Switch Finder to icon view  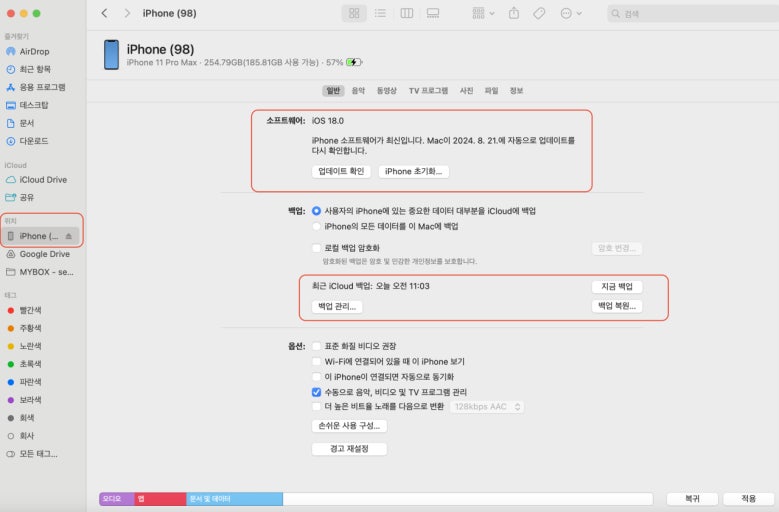pyautogui.click(x=354, y=13)
